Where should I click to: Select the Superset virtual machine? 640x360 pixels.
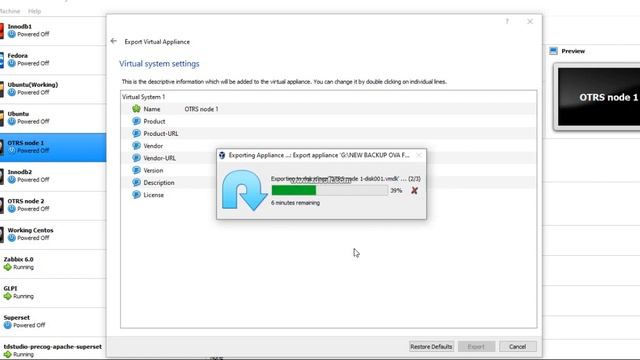53,322
